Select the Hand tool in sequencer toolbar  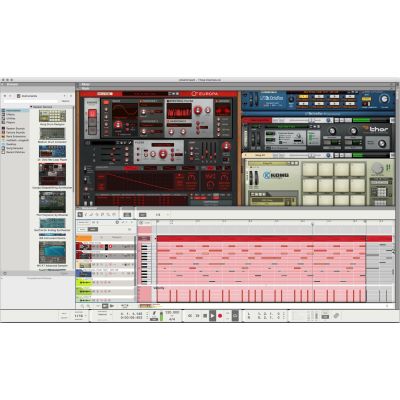[x=114, y=214]
